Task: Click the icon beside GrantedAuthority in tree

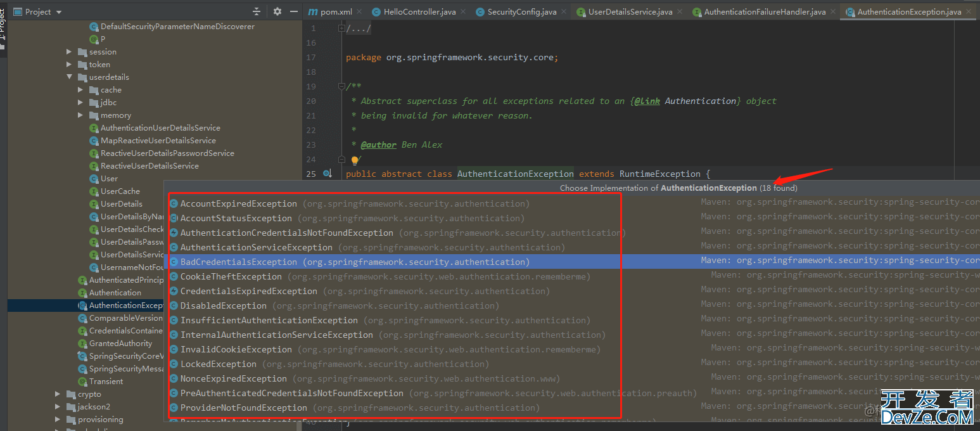Action: tap(82, 344)
